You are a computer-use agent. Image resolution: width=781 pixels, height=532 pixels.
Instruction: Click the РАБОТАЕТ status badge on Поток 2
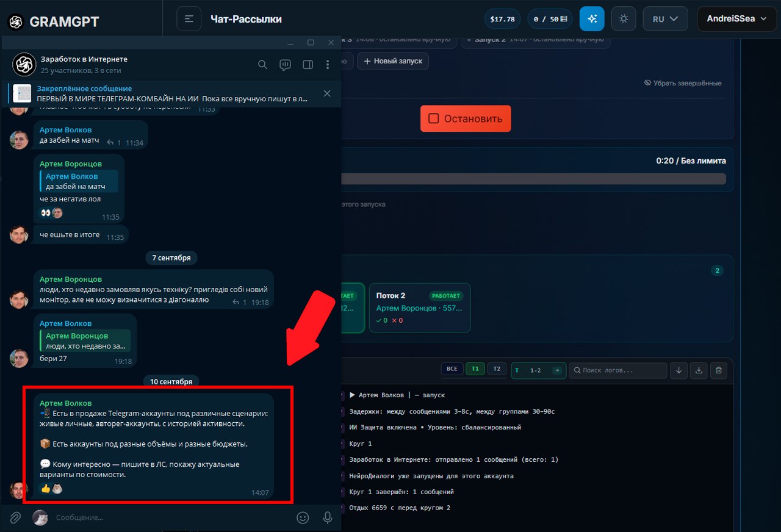(x=446, y=296)
